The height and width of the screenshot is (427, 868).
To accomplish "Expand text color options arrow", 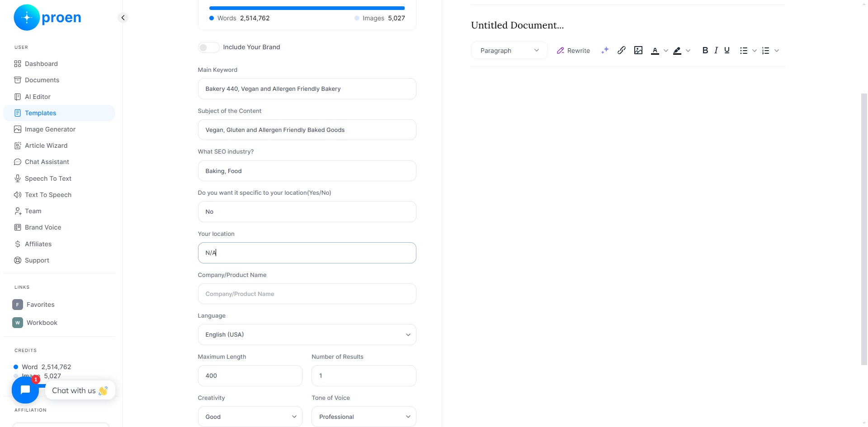I will pos(666,51).
